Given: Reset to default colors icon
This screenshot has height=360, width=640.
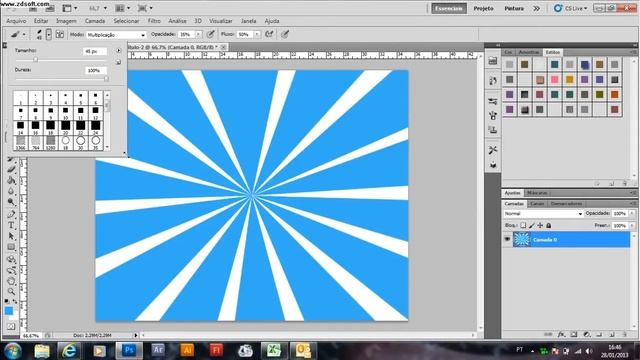Looking at the screenshot, I should (7, 302).
